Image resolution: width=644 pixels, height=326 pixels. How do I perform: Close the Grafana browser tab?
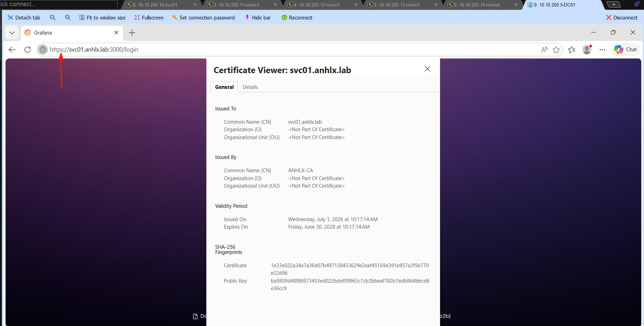[116, 32]
